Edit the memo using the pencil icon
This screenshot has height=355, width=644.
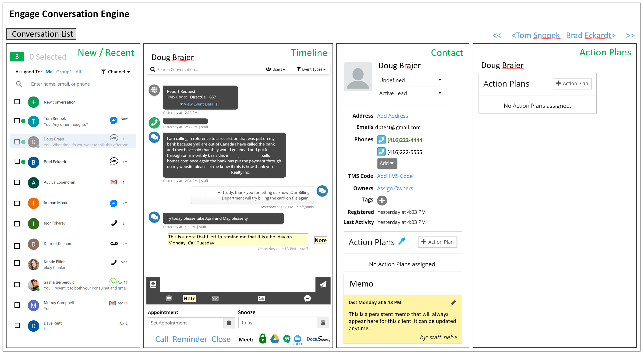pos(453,302)
